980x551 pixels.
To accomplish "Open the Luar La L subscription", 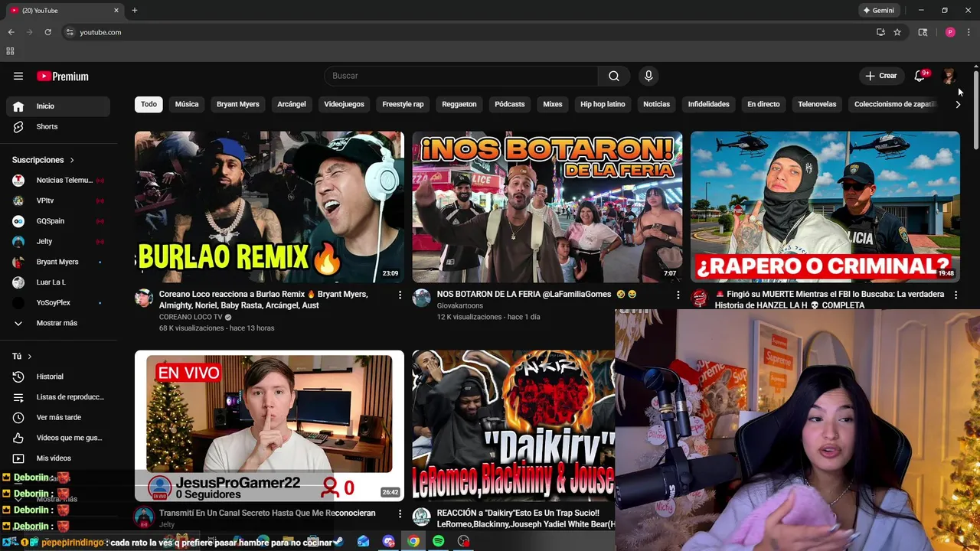I will tap(58, 282).
